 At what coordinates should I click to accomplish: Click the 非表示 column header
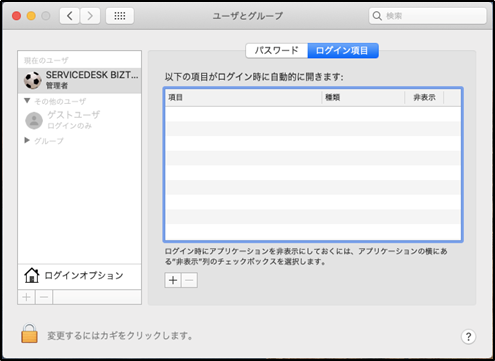click(x=424, y=97)
